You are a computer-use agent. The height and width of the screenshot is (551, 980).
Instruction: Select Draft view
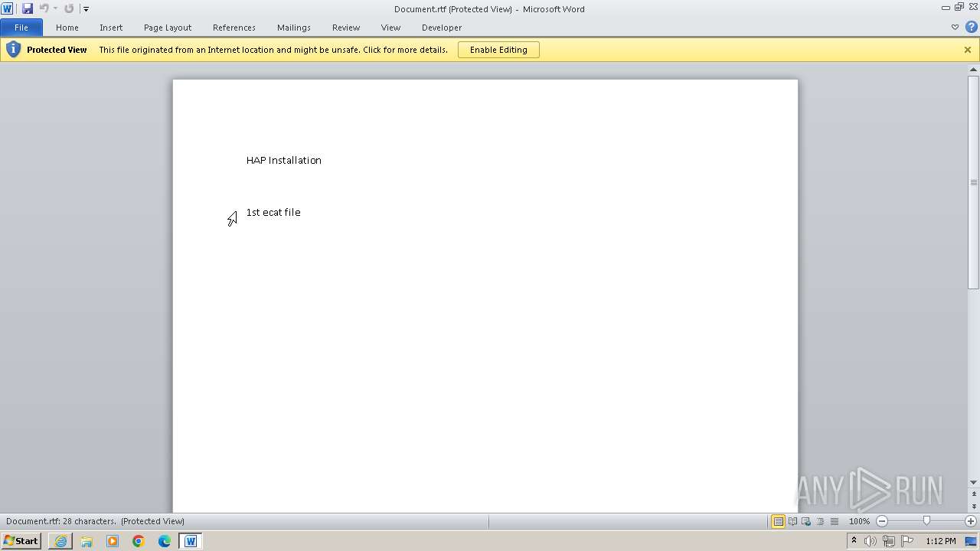834,521
